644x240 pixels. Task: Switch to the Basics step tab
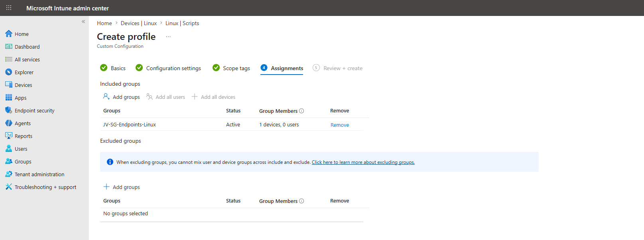click(113, 68)
